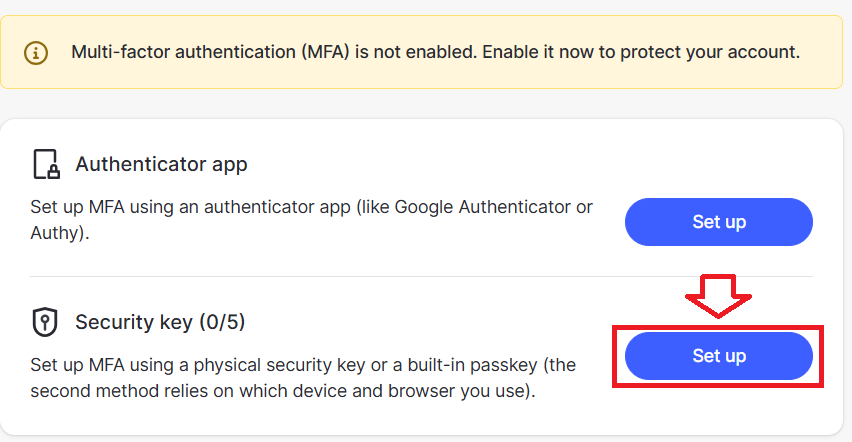Click the divider line between MFA methods
Viewport: 852px width, 442px height.
coord(420,276)
